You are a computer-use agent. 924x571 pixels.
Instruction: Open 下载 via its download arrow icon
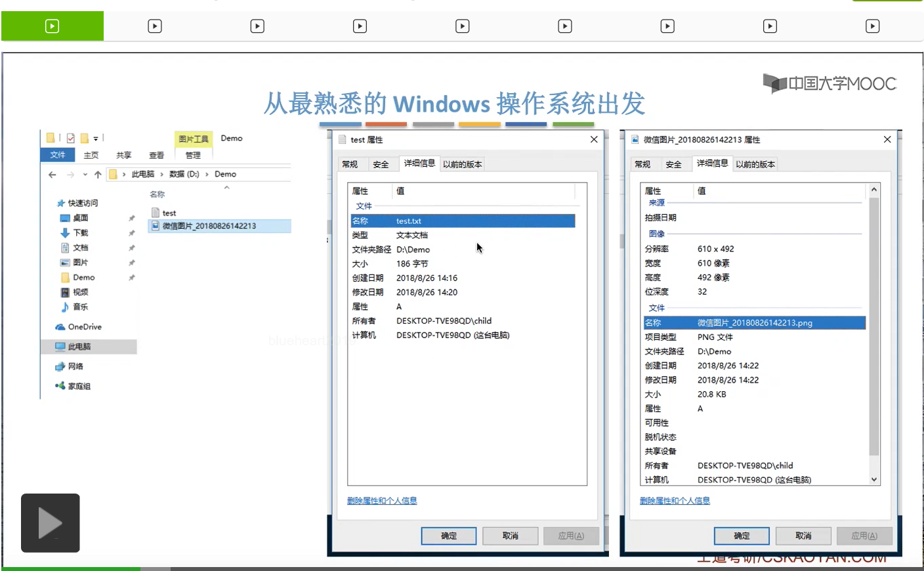click(x=65, y=233)
